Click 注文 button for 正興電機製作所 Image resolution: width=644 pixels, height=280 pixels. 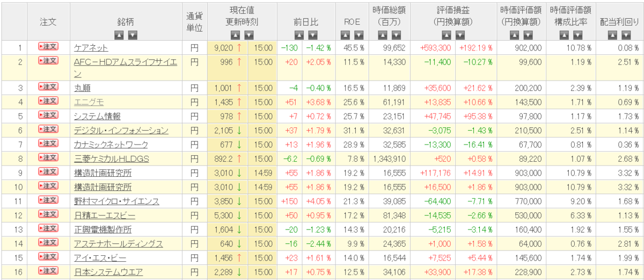pyautogui.click(x=48, y=228)
